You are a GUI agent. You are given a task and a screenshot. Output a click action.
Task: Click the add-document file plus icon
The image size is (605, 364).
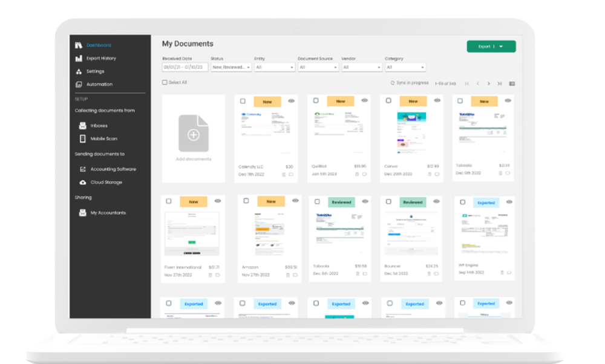(194, 134)
